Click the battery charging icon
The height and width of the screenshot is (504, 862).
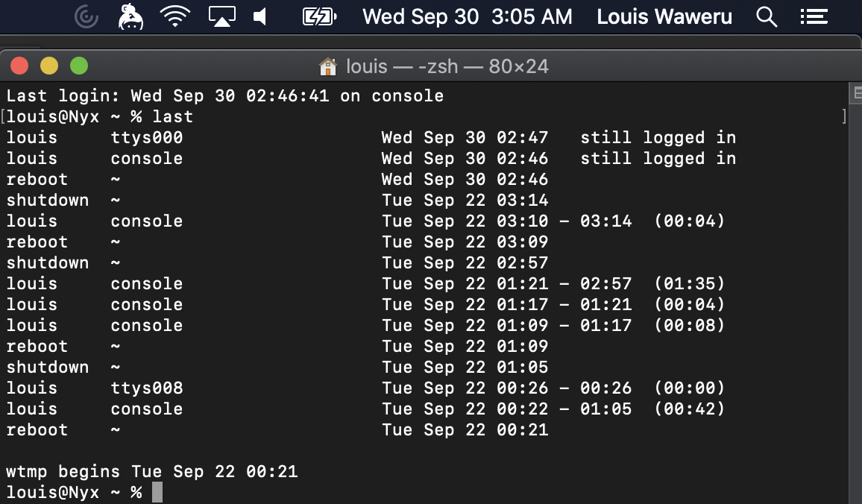(319, 16)
